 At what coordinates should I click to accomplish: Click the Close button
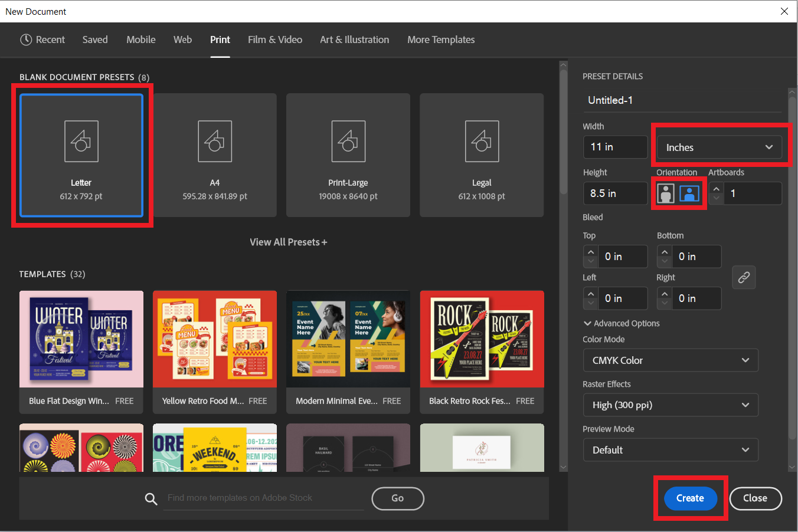756,498
